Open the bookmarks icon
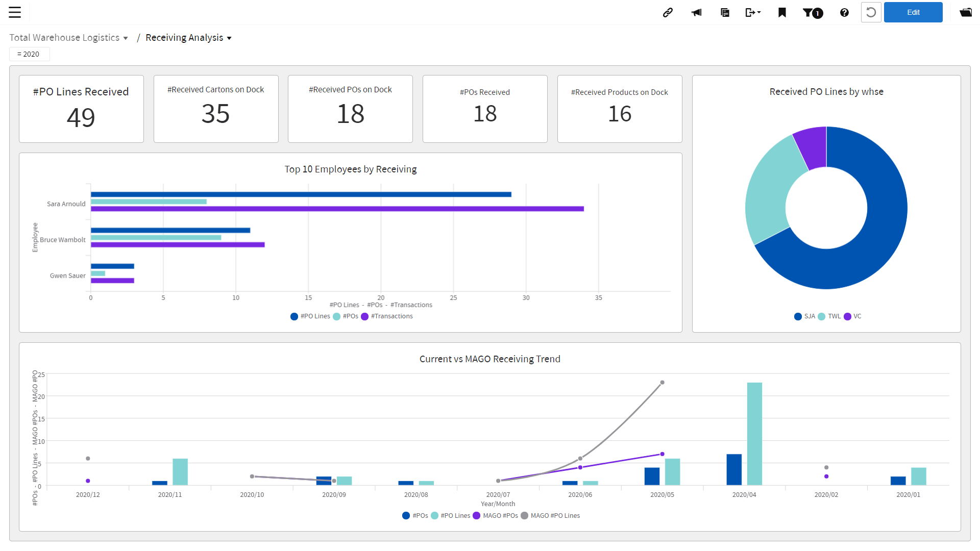980x551 pixels. click(x=781, y=12)
